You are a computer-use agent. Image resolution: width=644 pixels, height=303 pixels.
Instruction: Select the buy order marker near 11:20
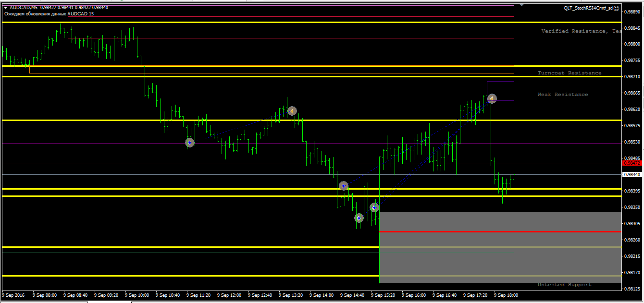pos(190,143)
